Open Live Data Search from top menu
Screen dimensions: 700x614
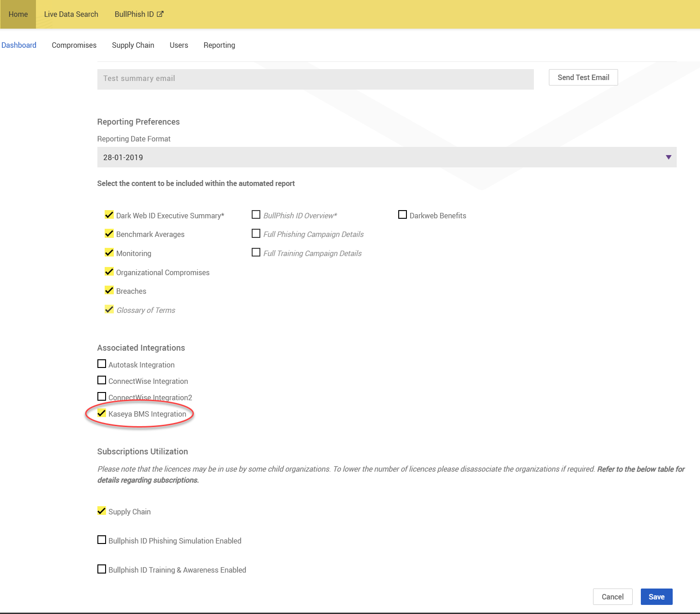(71, 14)
